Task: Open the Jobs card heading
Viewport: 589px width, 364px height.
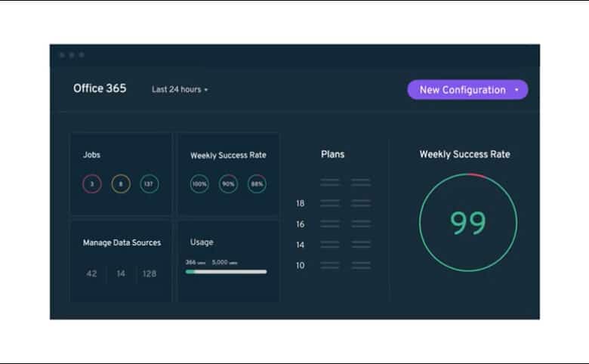Action: click(91, 155)
